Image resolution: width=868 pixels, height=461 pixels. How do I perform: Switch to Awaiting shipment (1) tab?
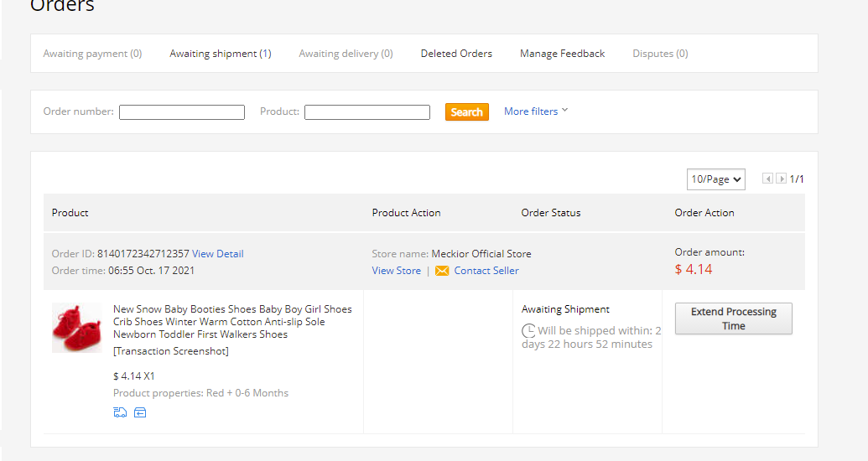[221, 54]
